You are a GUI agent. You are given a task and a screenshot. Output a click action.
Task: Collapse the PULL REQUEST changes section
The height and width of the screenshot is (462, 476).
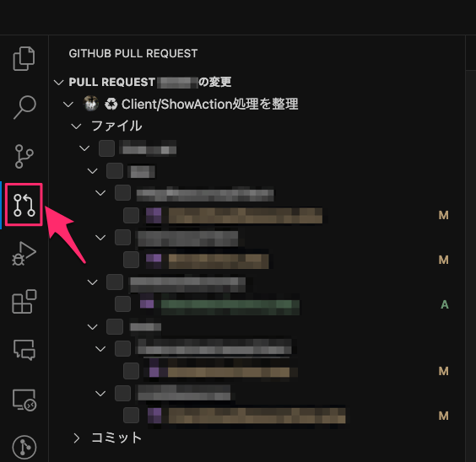coord(58,82)
